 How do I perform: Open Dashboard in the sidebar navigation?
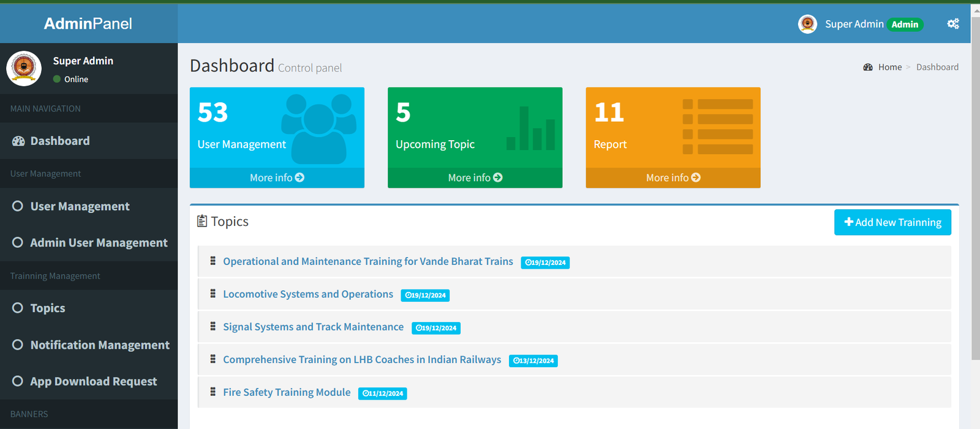[x=60, y=141]
